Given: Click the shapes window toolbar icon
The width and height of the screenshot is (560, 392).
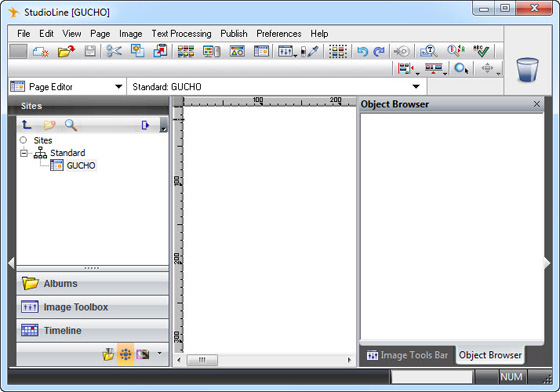Looking at the screenshot, I should [x=237, y=51].
